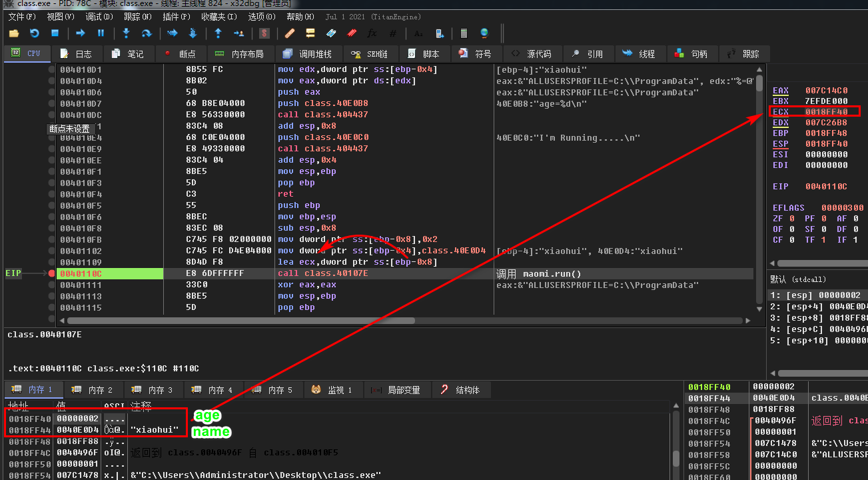Viewport: 868px width, 480px height.
Task: Open the Scylla plugin icon
Action: pyautogui.click(x=264, y=33)
